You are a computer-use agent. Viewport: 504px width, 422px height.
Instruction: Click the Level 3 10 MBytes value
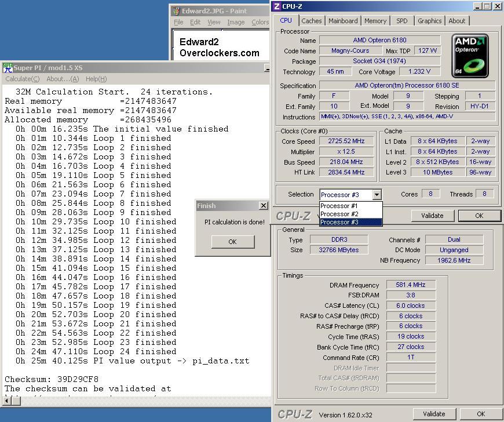[437, 172]
